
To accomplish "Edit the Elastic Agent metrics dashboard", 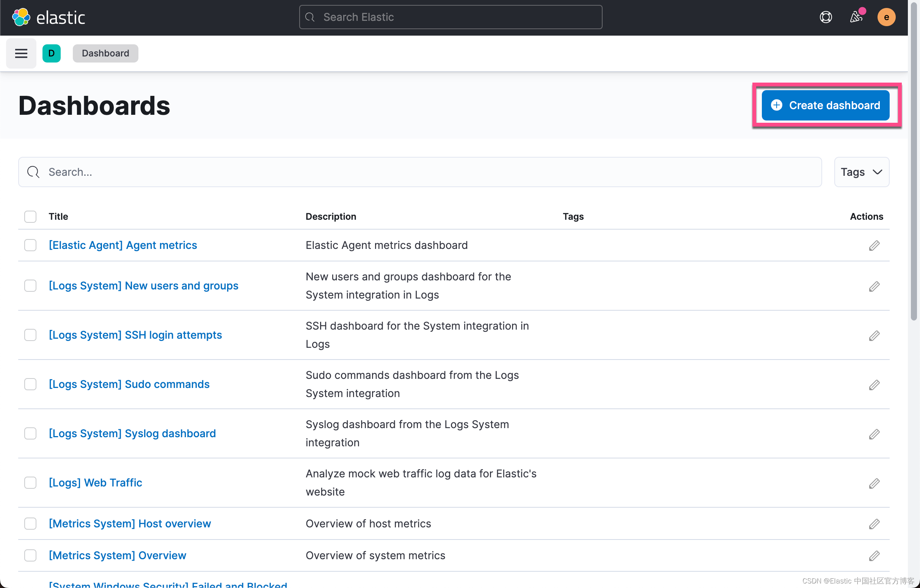I will click(x=874, y=246).
